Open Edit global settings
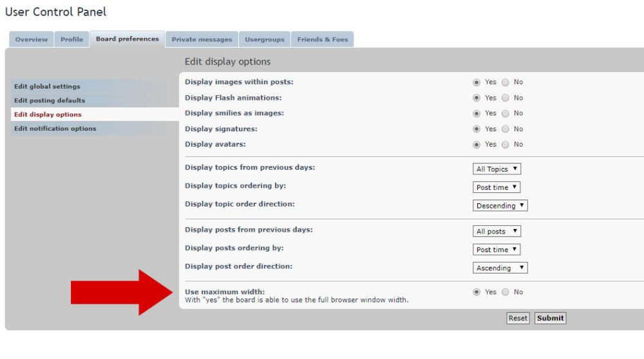Image resolution: width=644 pixels, height=359 pixels. (x=95, y=87)
